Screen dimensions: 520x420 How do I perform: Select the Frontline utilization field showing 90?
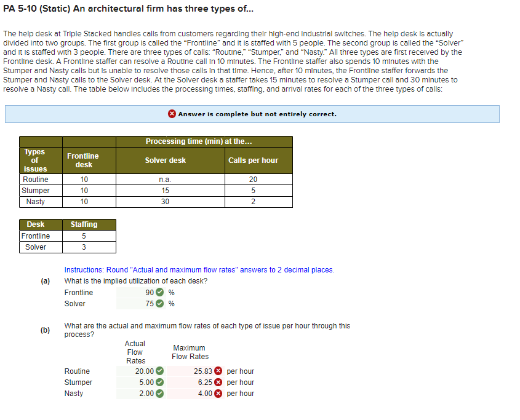pyautogui.click(x=141, y=292)
